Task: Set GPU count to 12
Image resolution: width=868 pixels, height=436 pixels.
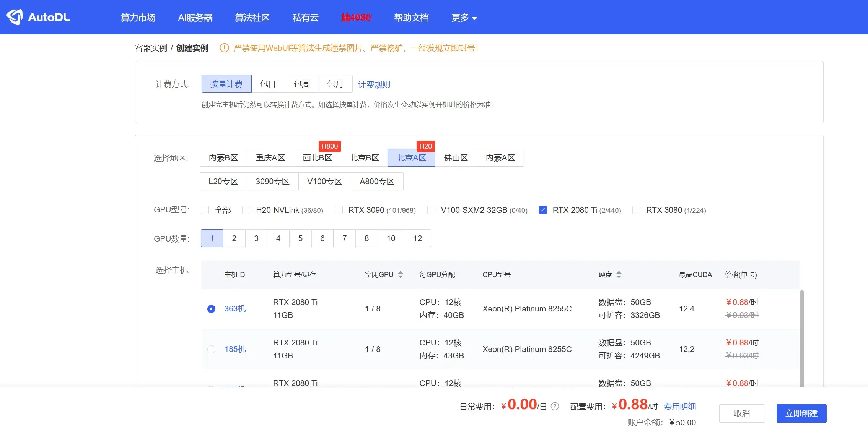Action: [x=418, y=238]
